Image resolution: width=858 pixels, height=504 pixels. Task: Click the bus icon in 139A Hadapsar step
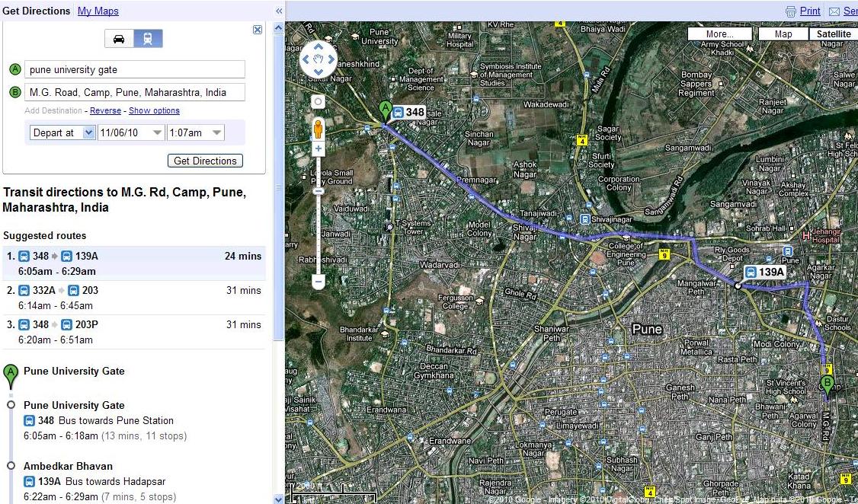(x=30, y=482)
